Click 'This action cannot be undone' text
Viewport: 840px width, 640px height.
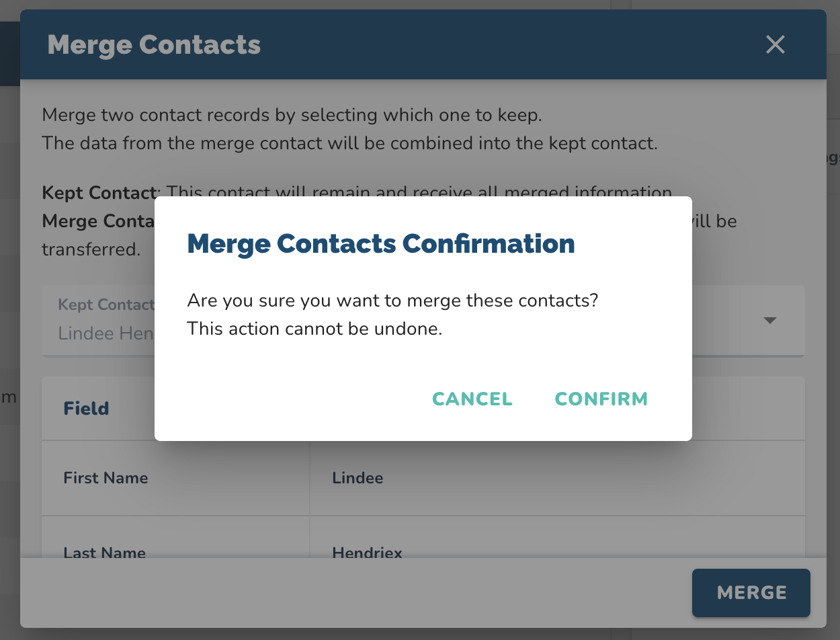coord(314,329)
